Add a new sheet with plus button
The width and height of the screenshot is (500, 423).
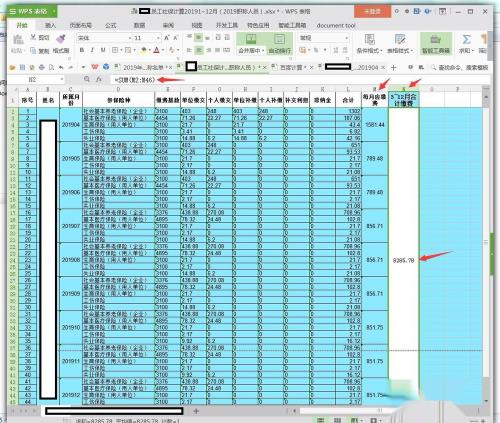pos(196,411)
